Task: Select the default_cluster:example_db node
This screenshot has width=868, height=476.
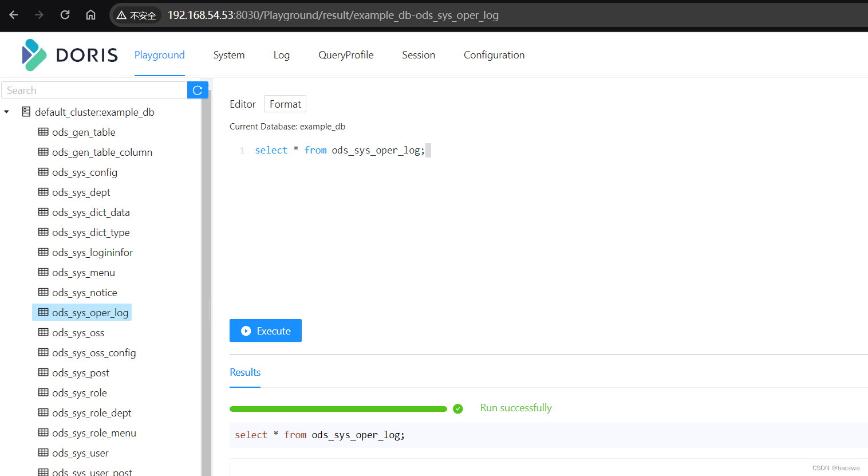Action: (x=94, y=112)
